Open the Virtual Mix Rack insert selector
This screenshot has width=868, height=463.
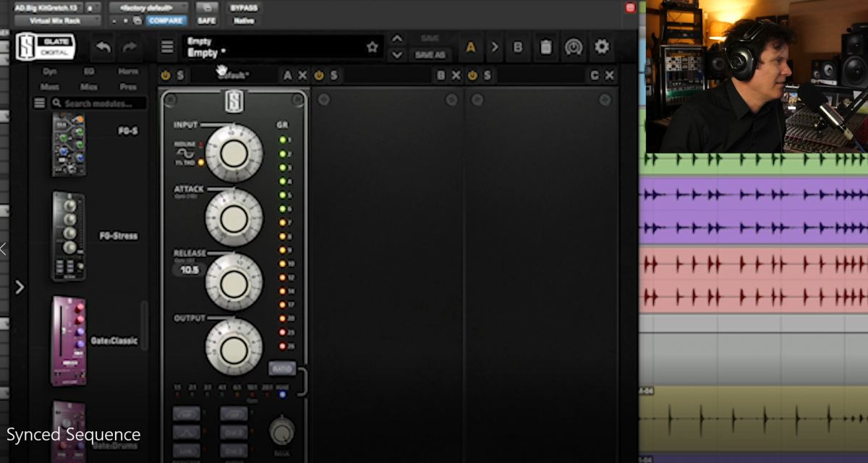(x=58, y=20)
